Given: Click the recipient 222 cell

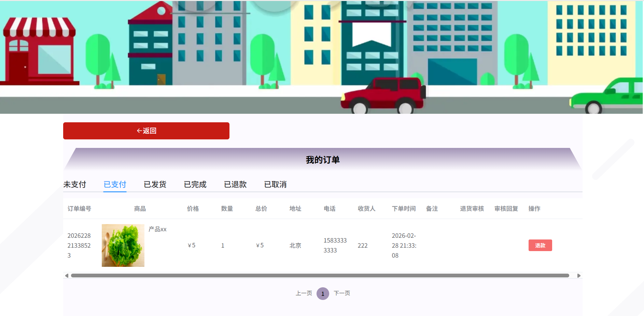Looking at the screenshot, I should pos(363,246).
